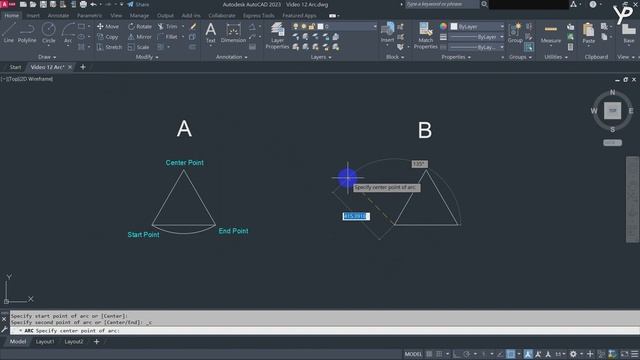The width and height of the screenshot is (640, 360).
Task: Select the Arc tool
Action: pos(68,33)
